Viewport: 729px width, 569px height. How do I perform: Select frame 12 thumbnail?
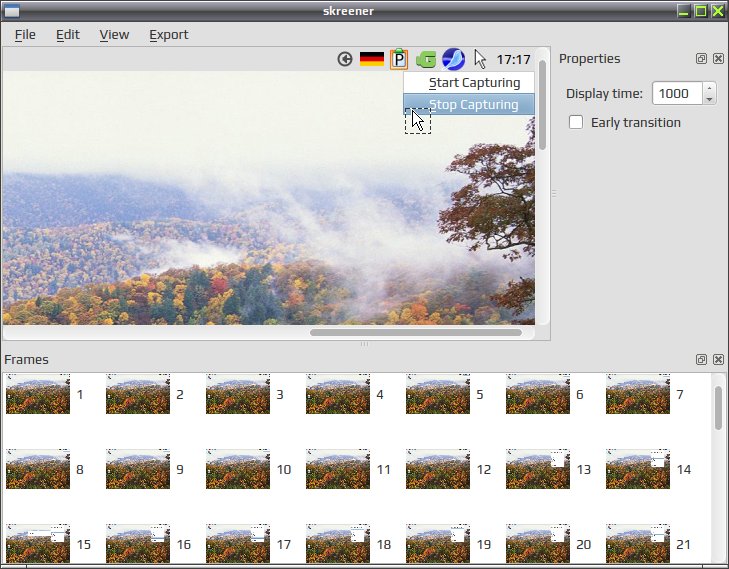(437, 469)
